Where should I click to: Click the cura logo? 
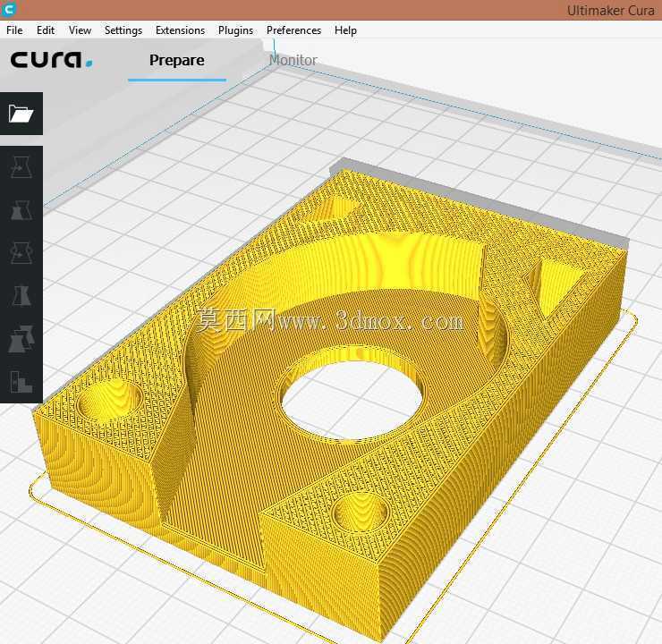point(52,60)
